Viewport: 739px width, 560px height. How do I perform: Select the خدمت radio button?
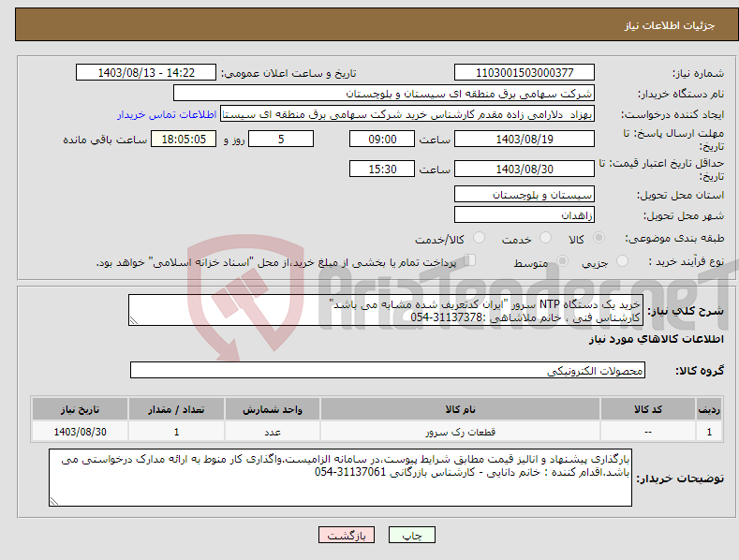tap(545, 238)
